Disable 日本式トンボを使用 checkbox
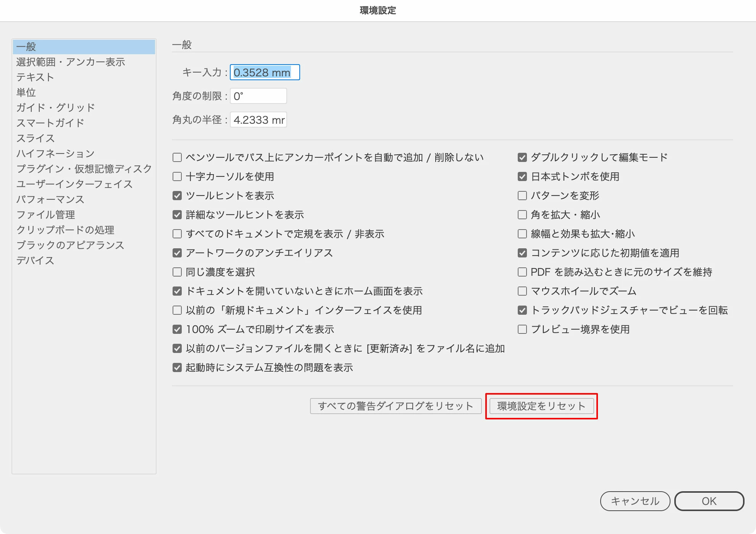Image resolution: width=756 pixels, height=534 pixels. tap(522, 176)
